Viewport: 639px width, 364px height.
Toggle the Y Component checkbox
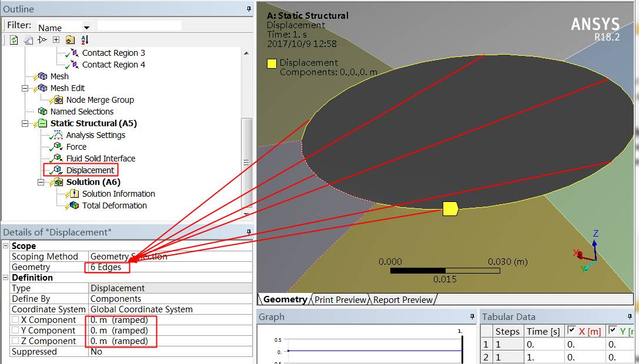(15, 330)
